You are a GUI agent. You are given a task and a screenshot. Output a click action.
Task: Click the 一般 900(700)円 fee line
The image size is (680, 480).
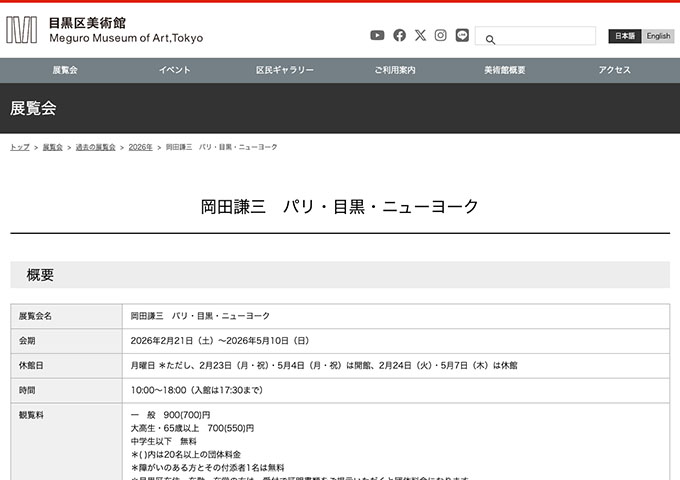pos(170,415)
